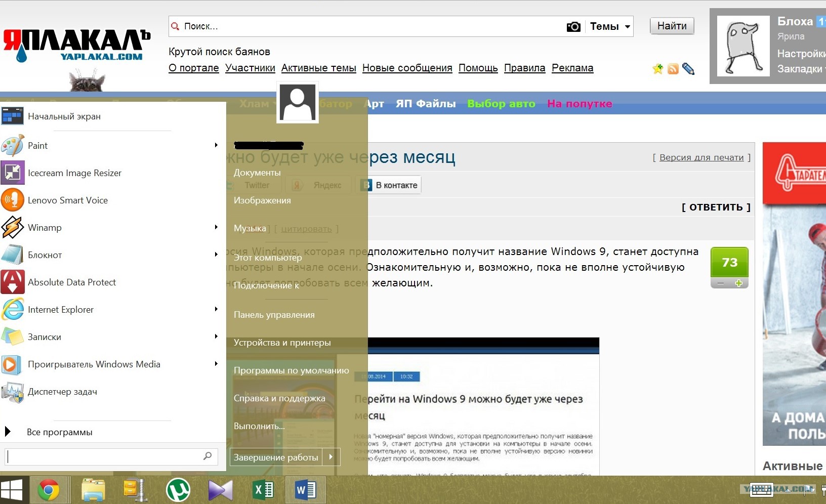Open Visual Studio on the taskbar

(x=220, y=490)
